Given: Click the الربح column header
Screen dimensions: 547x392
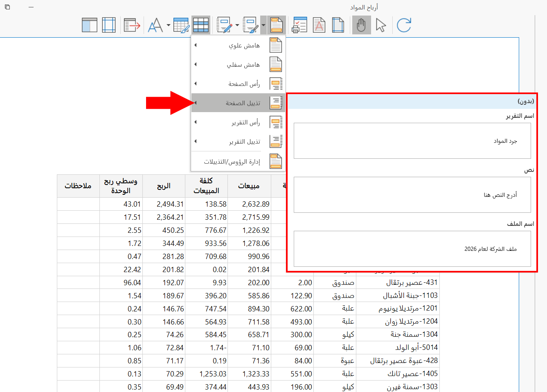Looking at the screenshot, I should 164,186.
